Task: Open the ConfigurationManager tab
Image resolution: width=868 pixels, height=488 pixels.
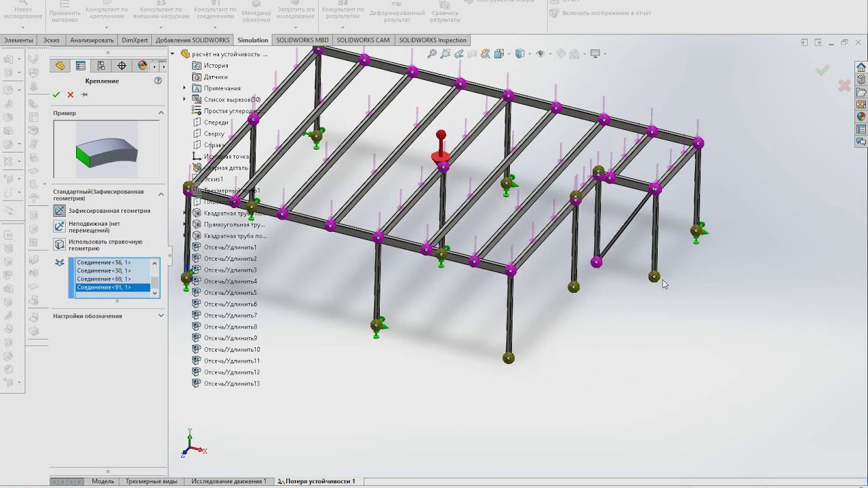Action: 101,66
